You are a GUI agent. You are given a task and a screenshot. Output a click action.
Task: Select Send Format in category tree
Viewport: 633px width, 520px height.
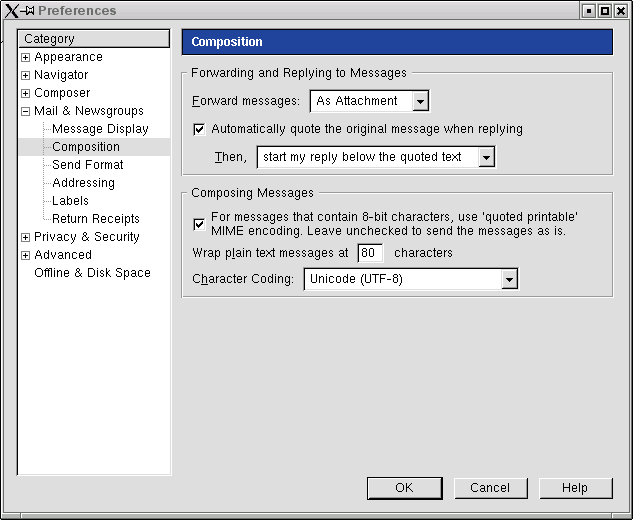coord(88,165)
